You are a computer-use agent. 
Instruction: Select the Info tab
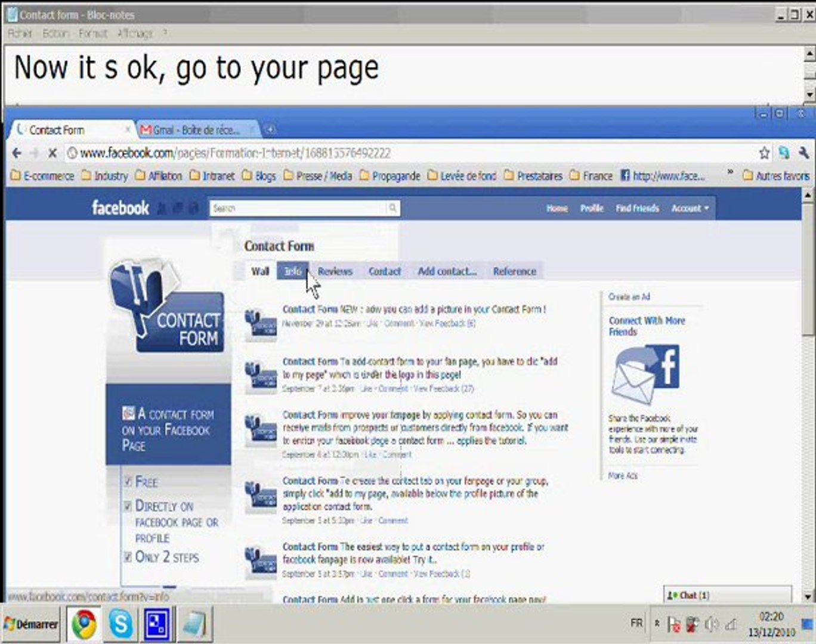[x=292, y=271]
